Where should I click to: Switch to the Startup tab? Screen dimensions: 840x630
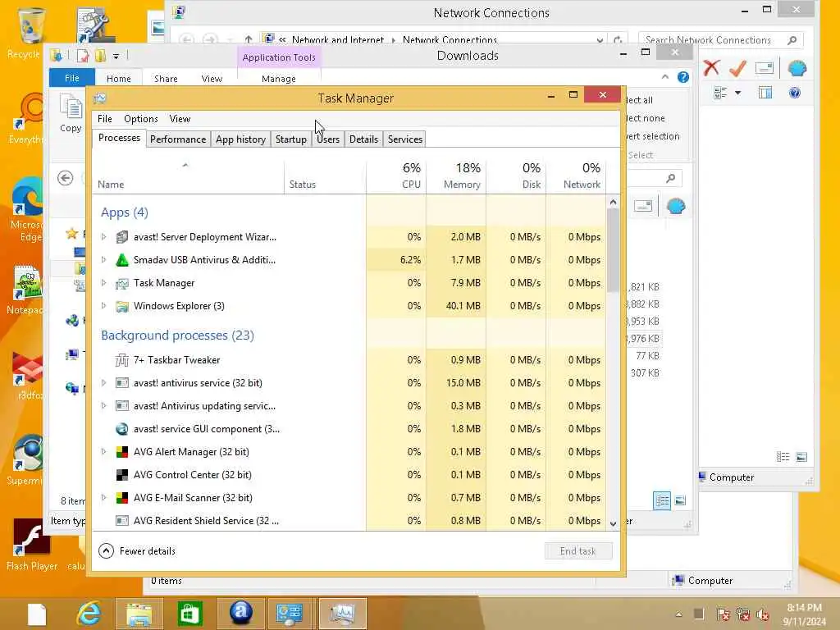[291, 139]
